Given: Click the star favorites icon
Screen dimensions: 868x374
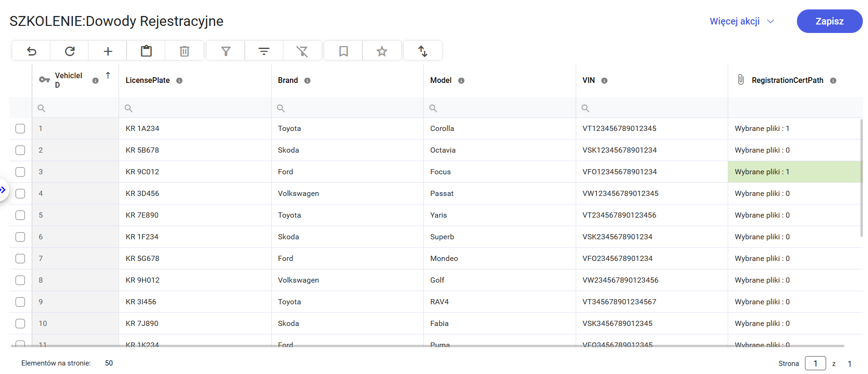Looking at the screenshot, I should point(382,51).
